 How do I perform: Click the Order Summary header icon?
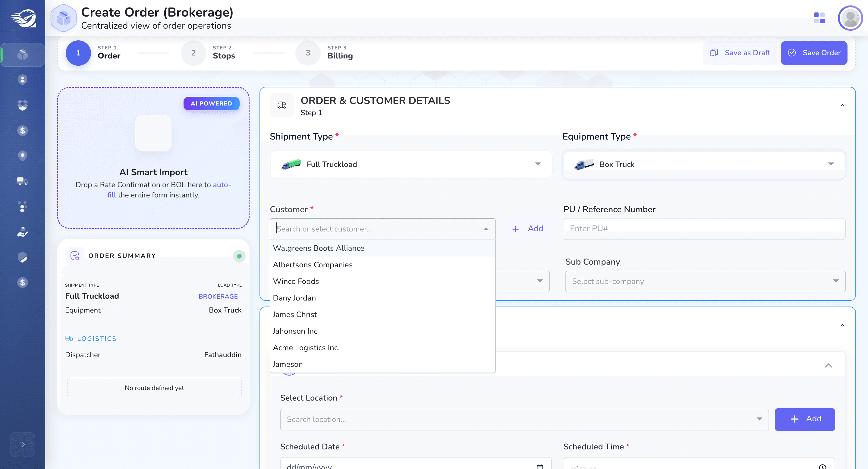[74, 256]
